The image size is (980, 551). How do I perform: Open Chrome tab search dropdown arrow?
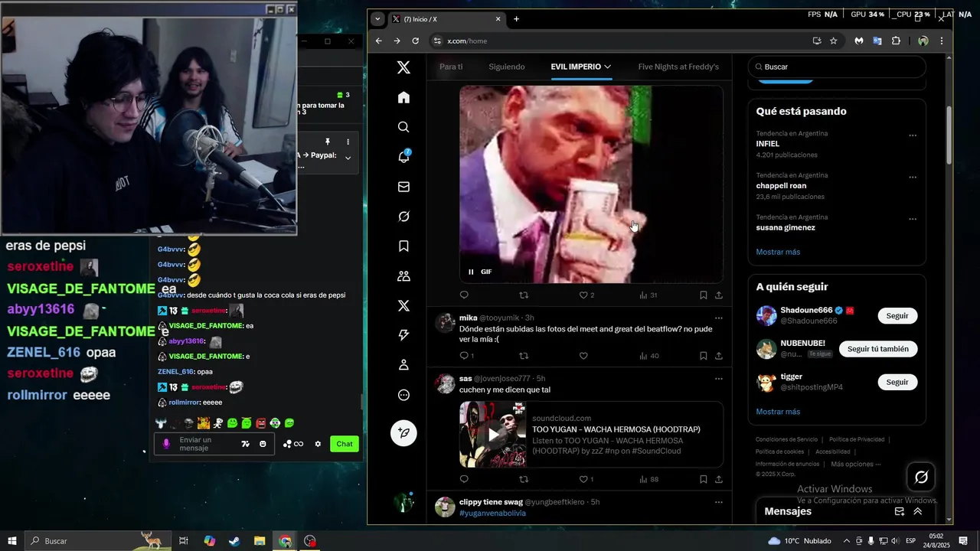(x=377, y=19)
